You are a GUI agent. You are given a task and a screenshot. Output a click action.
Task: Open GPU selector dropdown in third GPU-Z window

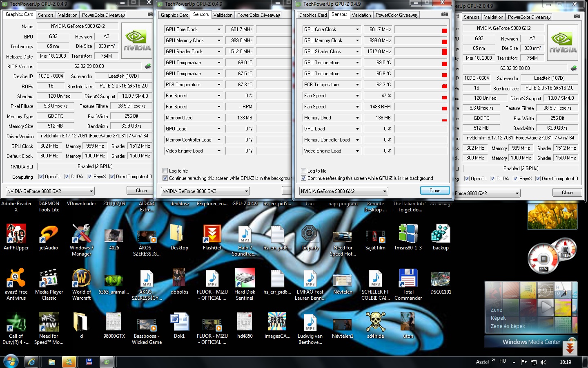[343, 191]
